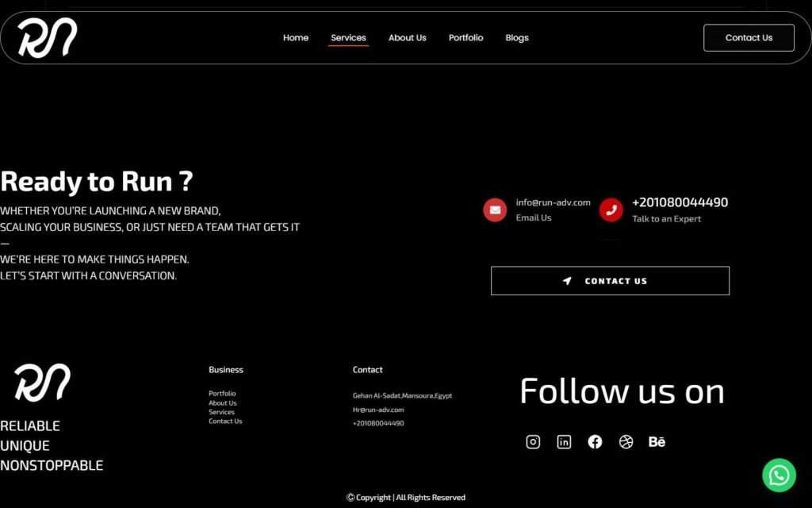Open the Blogs navigation item

[517, 38]
